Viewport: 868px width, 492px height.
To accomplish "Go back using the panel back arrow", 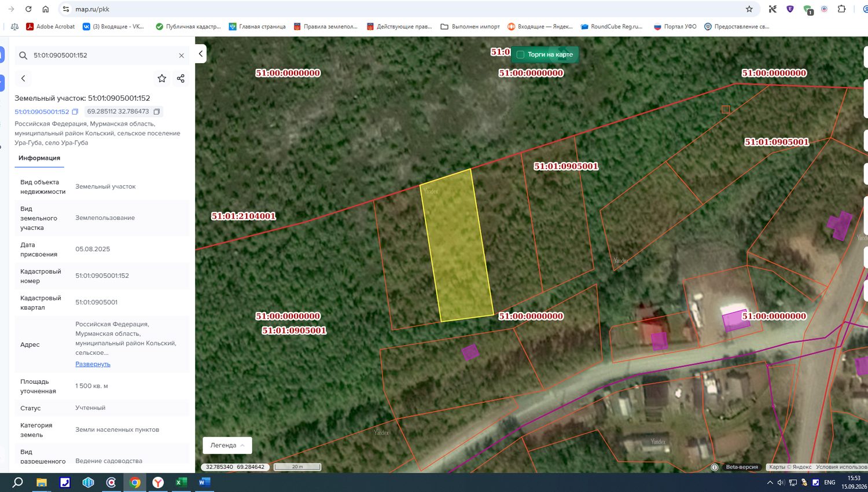I will pyautogui.click(x=23, y=78).
